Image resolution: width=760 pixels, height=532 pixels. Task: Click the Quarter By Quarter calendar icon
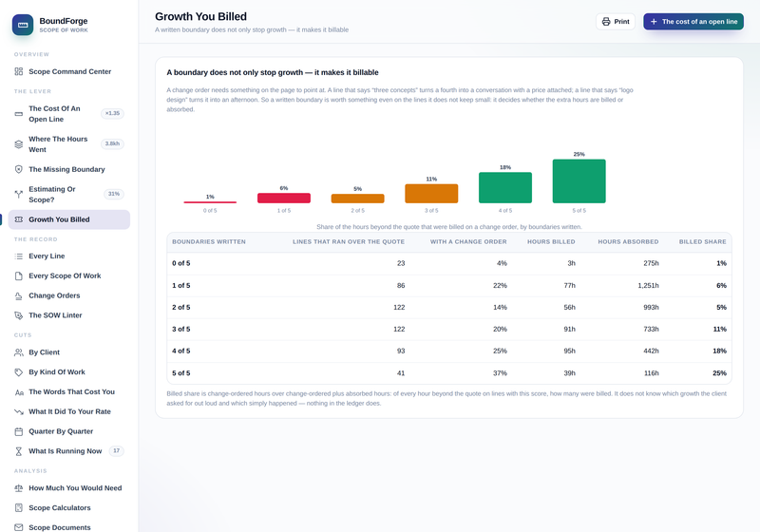(x=18, y=431)
